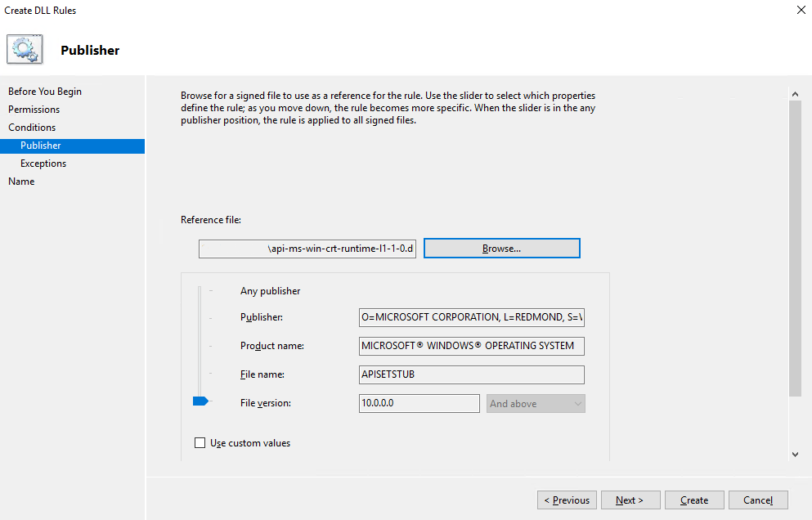Click the scrollbar up arrow

pos(795,92)
